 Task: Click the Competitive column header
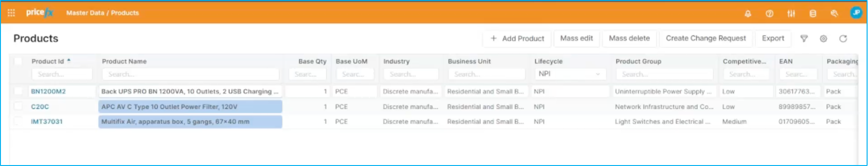(x=744, y=61)
